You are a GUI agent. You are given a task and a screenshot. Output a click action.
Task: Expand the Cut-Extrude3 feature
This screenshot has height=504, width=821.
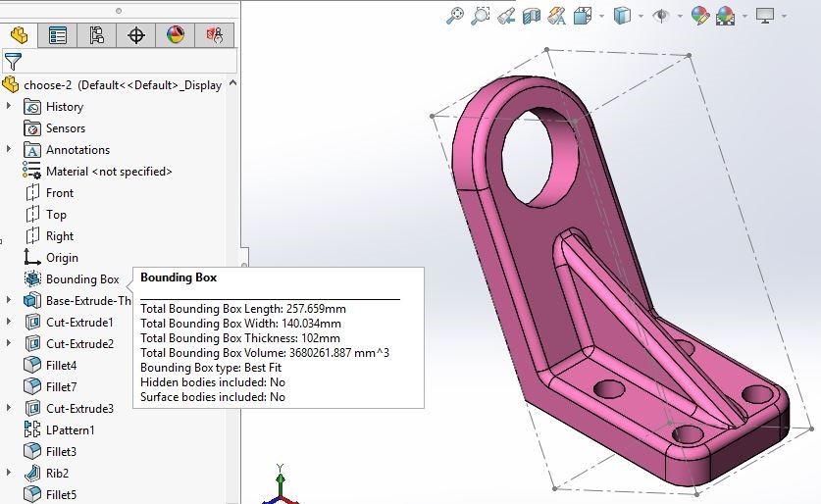point(9,408)
